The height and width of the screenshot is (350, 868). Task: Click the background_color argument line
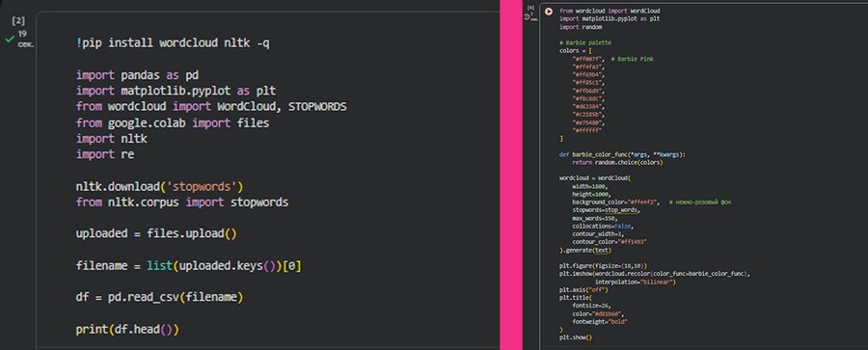[x=615, y=202]
